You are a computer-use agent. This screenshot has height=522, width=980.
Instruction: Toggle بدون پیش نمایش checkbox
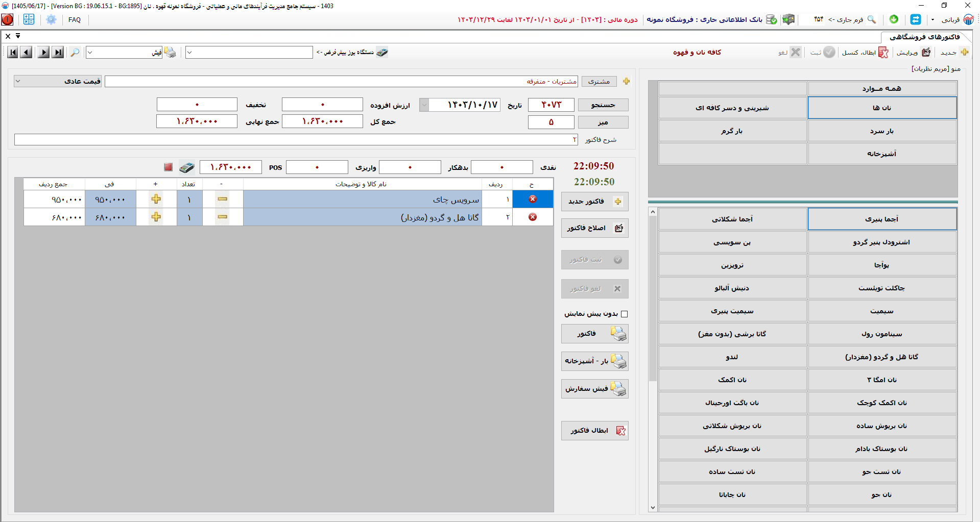(624, 314)
